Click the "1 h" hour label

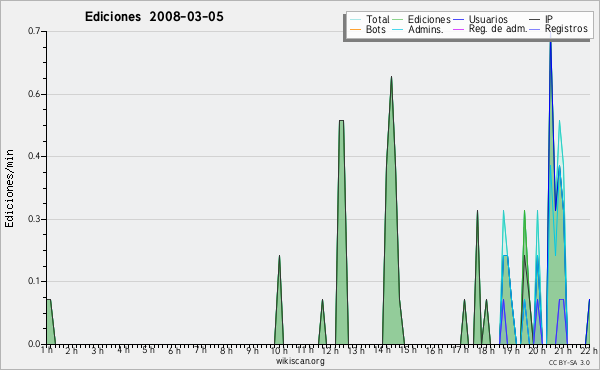(x=47, y=350)
